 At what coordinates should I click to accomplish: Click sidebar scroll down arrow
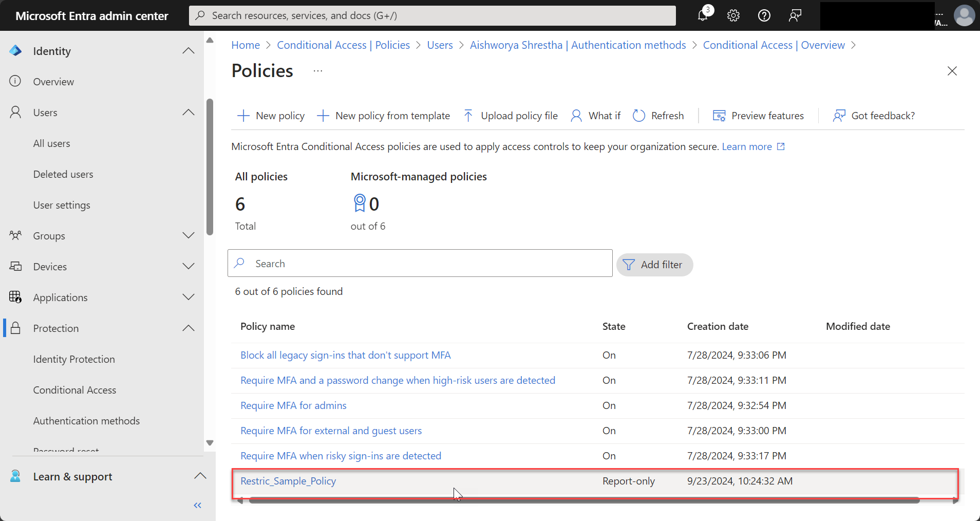(x=210, y=442)
